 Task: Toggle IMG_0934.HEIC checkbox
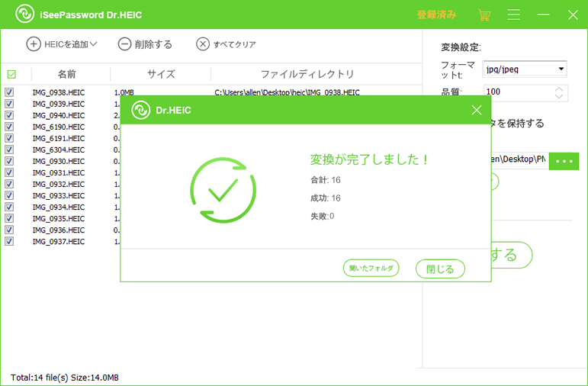click(x=9, y=207)
